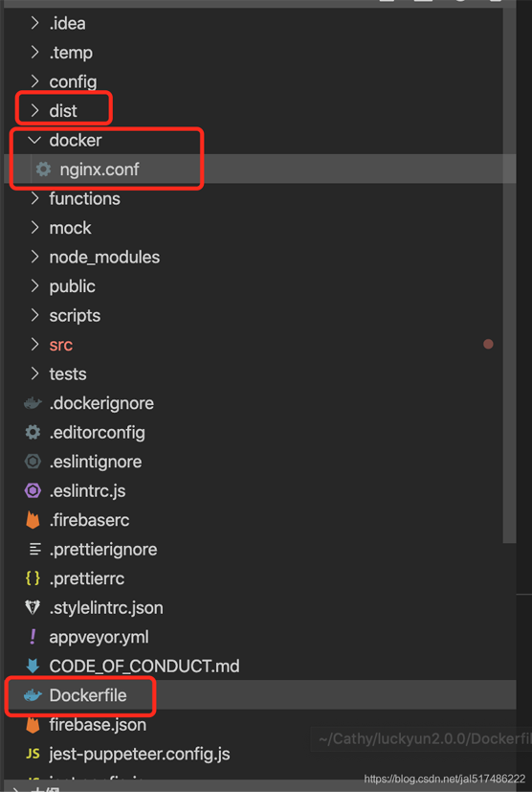Click the .prettierrc curly braces icon
The height and width of the screenshot is (792, 532).
[33, 578]
